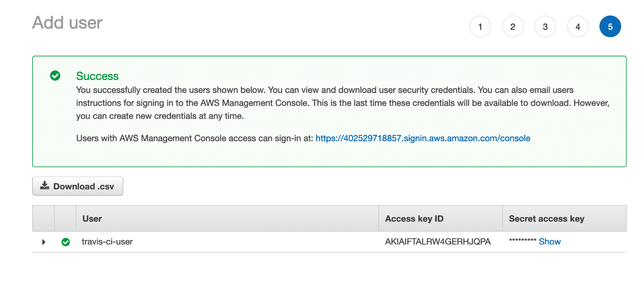
Task: Click the masked secret key asterisks
Action: click(522, 241)
